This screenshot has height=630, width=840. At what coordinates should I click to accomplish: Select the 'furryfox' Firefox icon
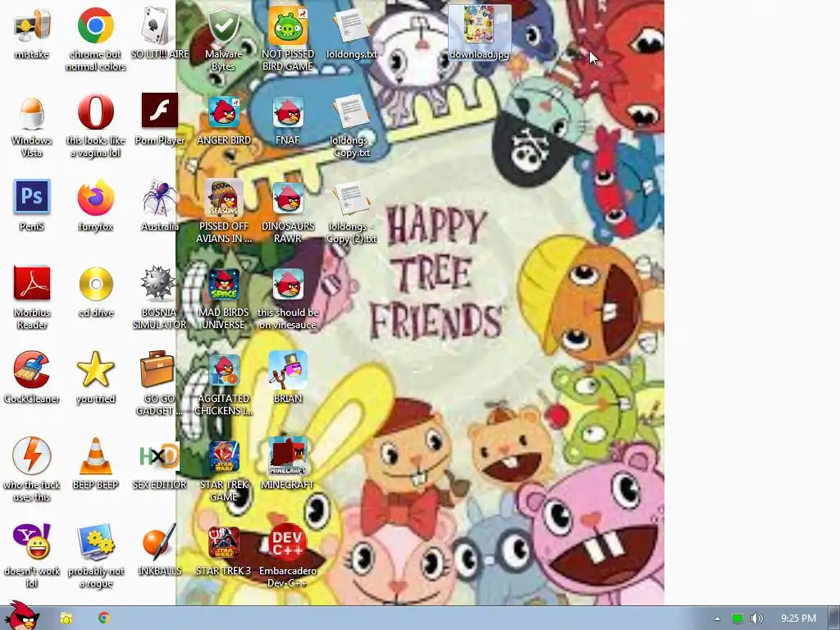95,198
